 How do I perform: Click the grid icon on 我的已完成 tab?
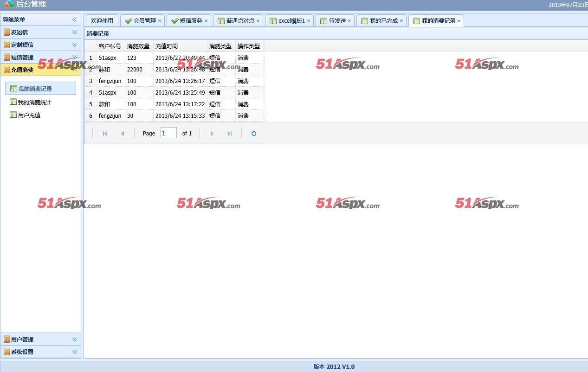point(365,21)
